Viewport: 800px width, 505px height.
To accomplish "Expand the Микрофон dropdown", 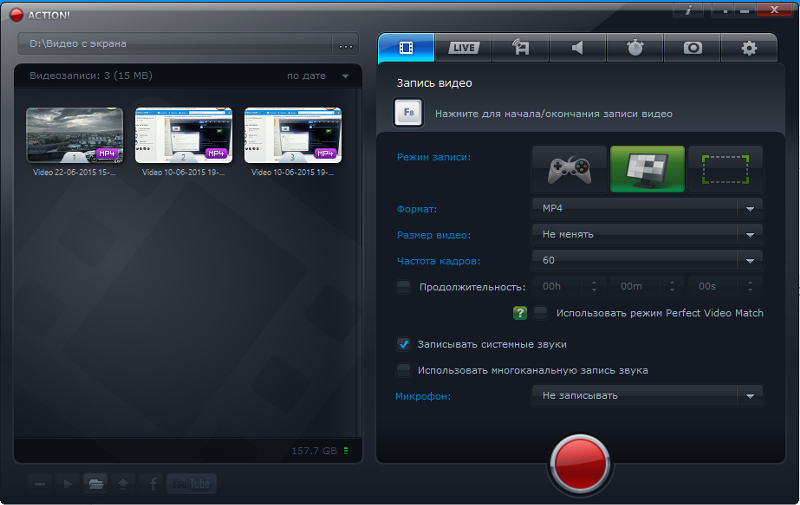I will click(647, 395).
